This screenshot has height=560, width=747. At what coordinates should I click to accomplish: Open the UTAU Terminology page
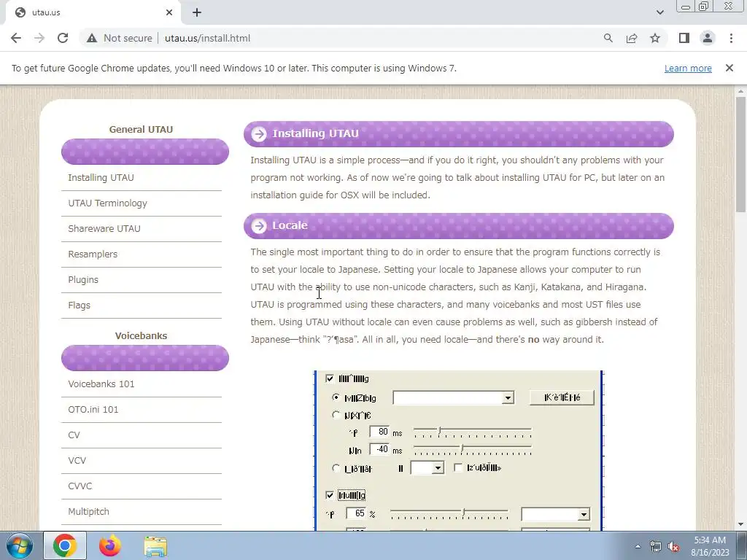[108, 203]
